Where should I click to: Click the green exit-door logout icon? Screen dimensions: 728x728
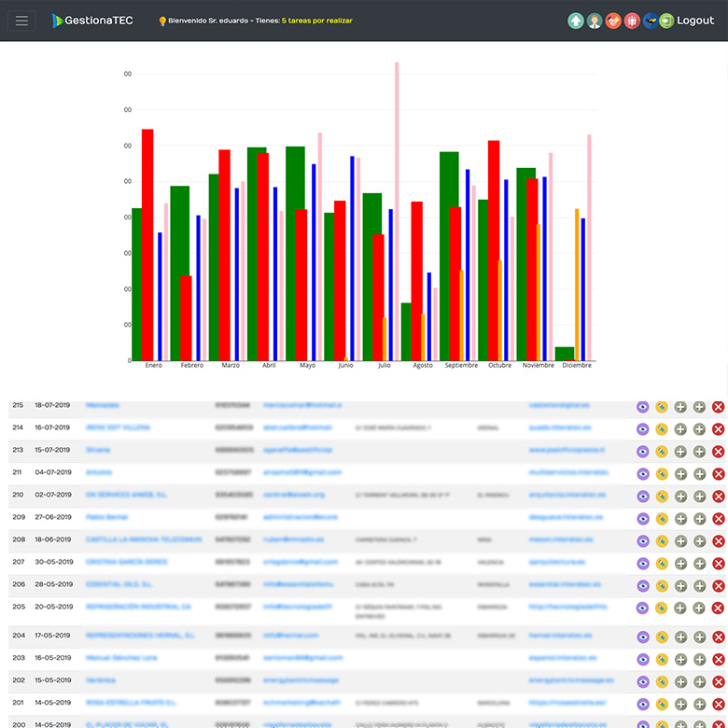point(666,21)
